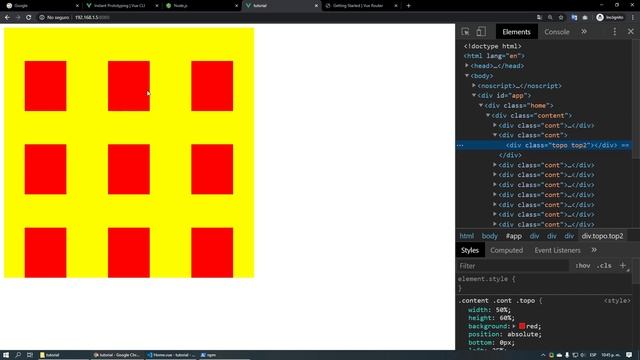Expand the noscript element node
Image resolution: width=640 pixels, height=360 pixels.
pyautogui.click(x=474, y=85)
